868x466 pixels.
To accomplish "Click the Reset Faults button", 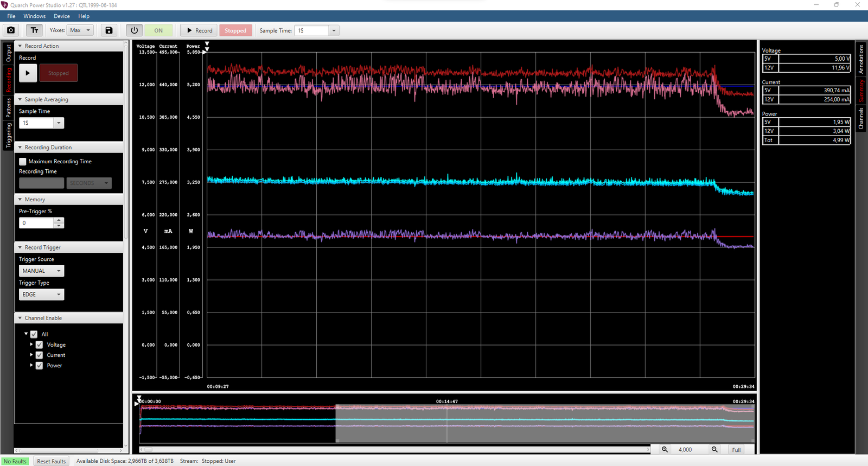I will tap(51, 461).
